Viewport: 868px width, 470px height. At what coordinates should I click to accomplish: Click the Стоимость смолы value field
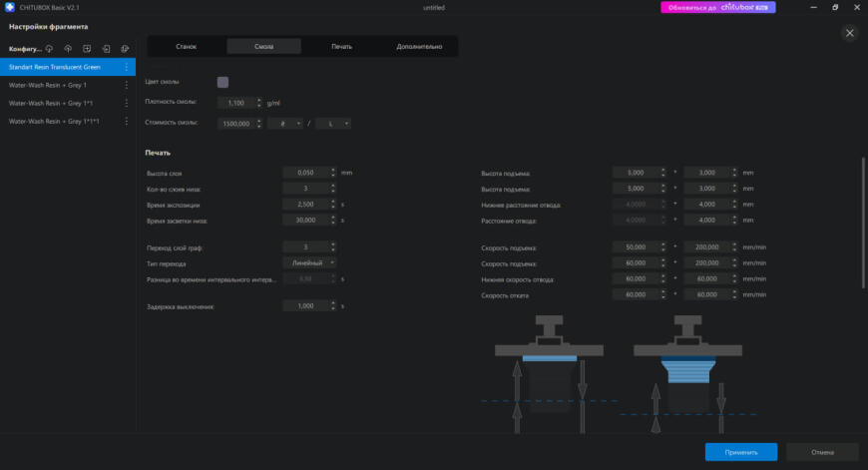(236, 124)
